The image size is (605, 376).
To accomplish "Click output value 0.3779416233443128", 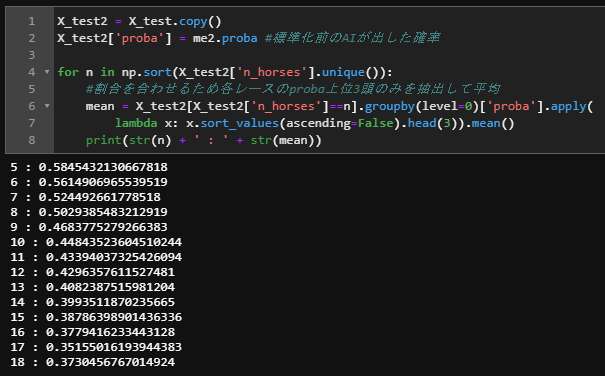I will tap(110, 332).
